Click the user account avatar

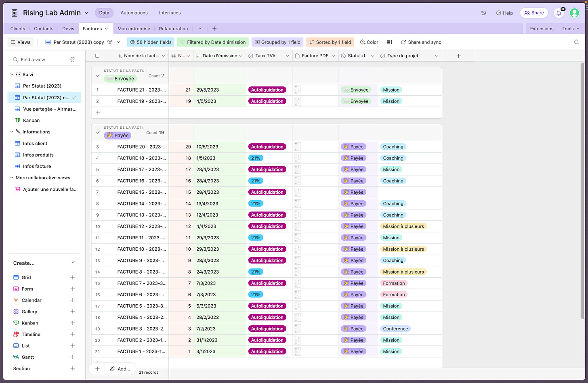574,13
